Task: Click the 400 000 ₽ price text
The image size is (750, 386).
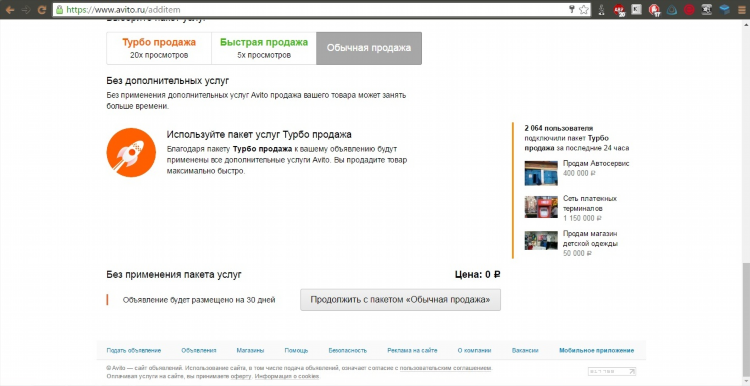Action: click(x=579, y=173)
